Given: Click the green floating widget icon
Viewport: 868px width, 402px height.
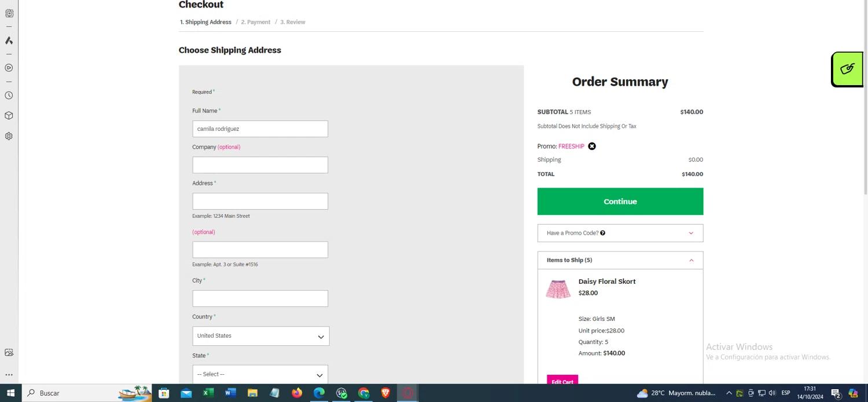Looking at the screenshot, I should [847, 70].
